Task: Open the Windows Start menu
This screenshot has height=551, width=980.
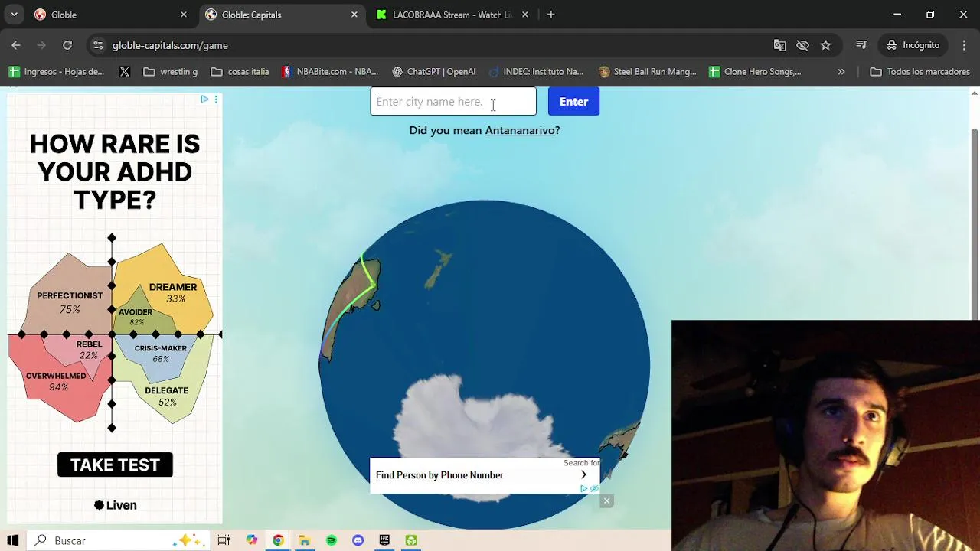Action: [x=13, y=540]
